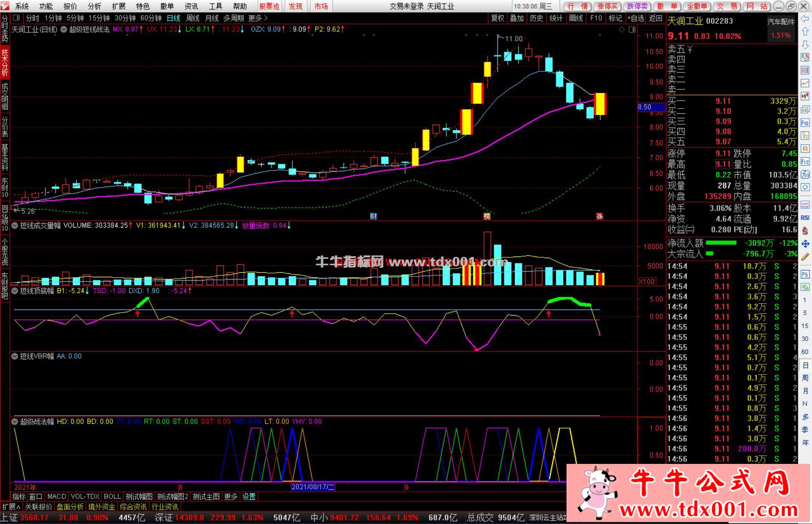The width and height of the screenshot is (812, 524).
Task: Click the 盘面分析 bottom tab
Action: 70,507
